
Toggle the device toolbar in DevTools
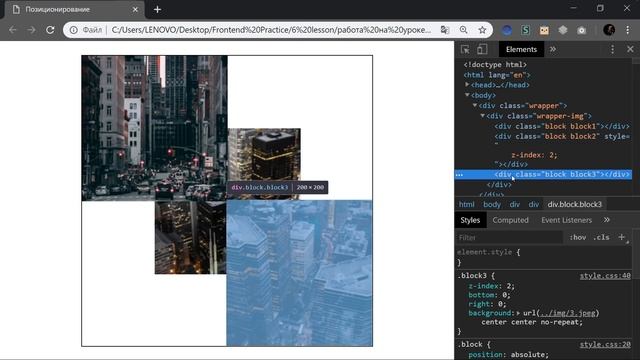point(482,49)
